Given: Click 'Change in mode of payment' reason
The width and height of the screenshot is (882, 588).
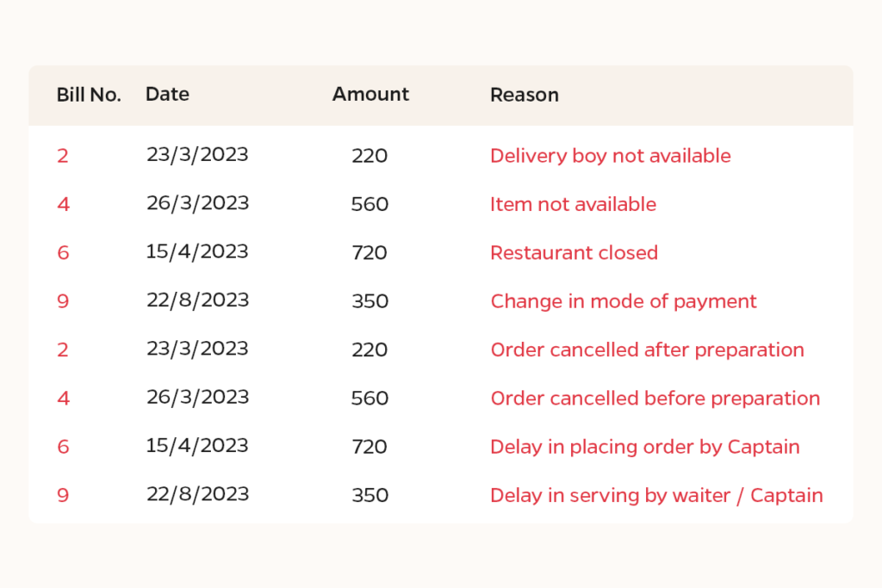Looking at the screenshot, I should pos(624,301).
